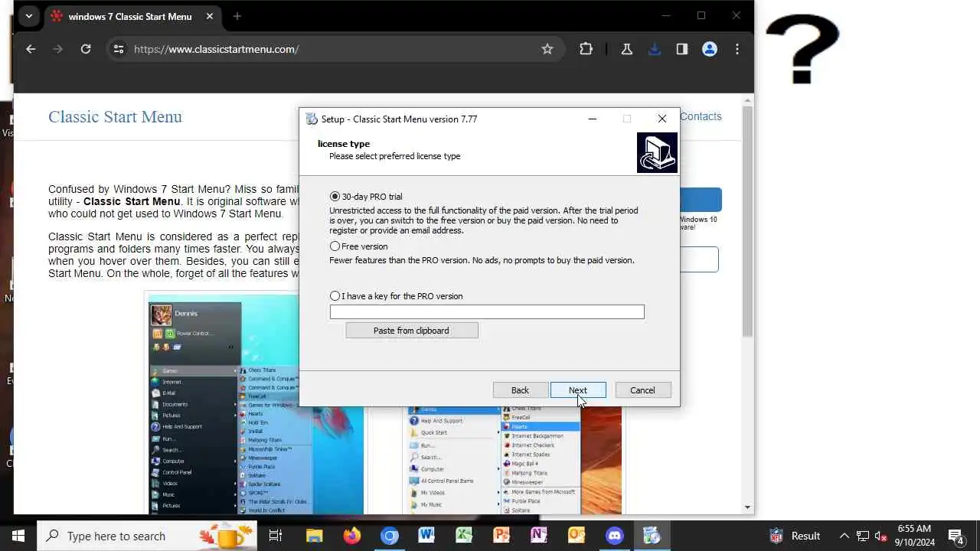980x551 pixels.
Task: Open the notification center icon
Action: click(955, 536)
